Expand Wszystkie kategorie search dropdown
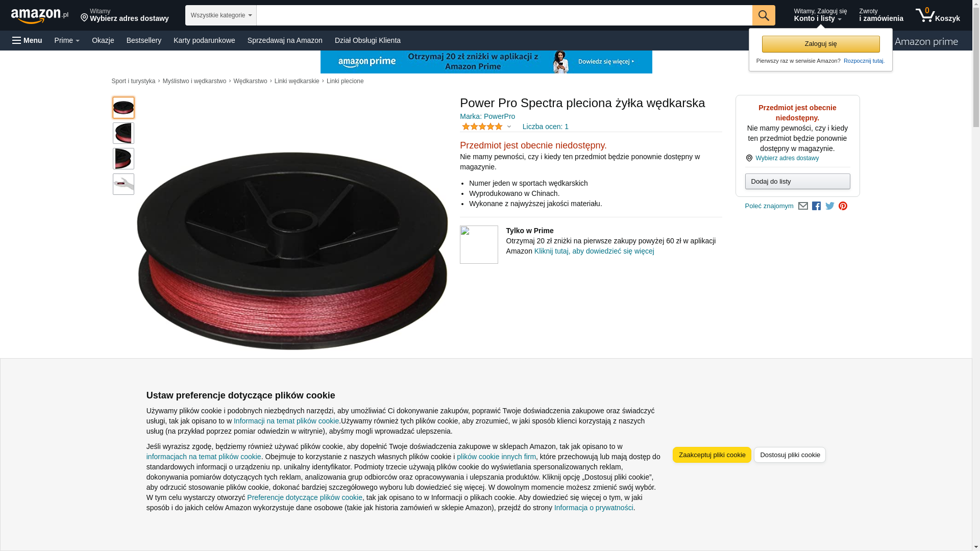Image resolution: width=980 pixels, height=551 pixels. (x=221, y=15)
